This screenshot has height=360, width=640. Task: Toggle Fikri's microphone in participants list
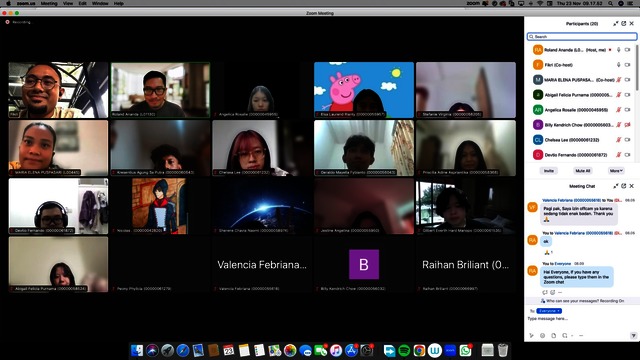619,64
